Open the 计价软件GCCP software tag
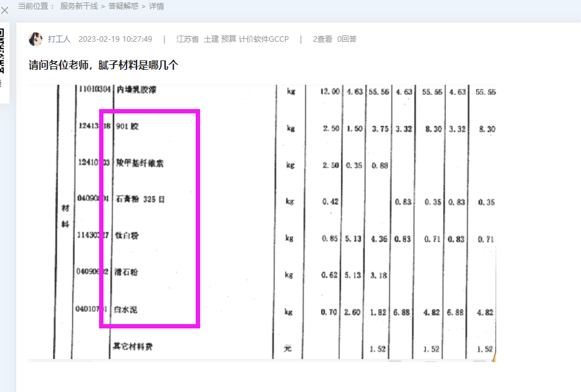Screen dimensions: 581x392 264,39
